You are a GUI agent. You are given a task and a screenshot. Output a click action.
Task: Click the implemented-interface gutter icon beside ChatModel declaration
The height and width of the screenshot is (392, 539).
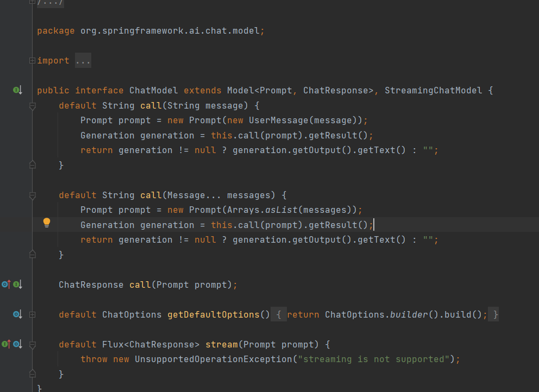click(17, 90)
